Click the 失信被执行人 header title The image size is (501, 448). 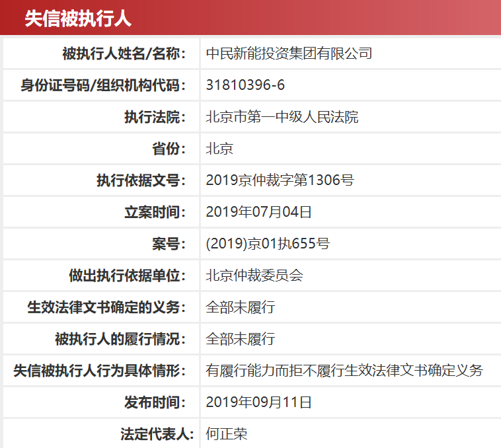[78, 19]
